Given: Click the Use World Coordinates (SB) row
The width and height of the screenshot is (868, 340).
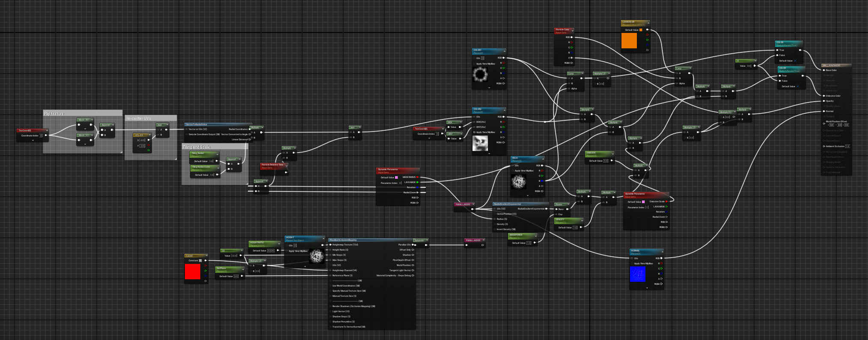Looking at the screenshot, I should click(x=346, y=286).
